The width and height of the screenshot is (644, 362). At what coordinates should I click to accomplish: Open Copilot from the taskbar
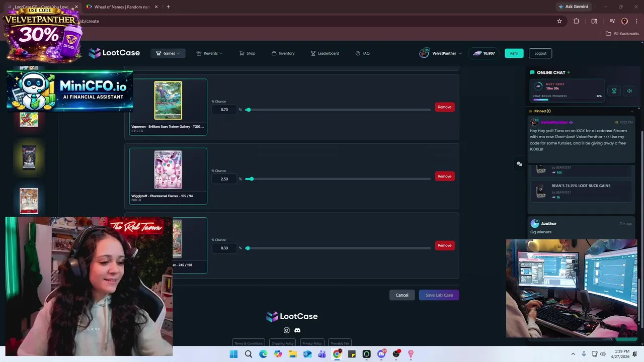coord(278,354)
